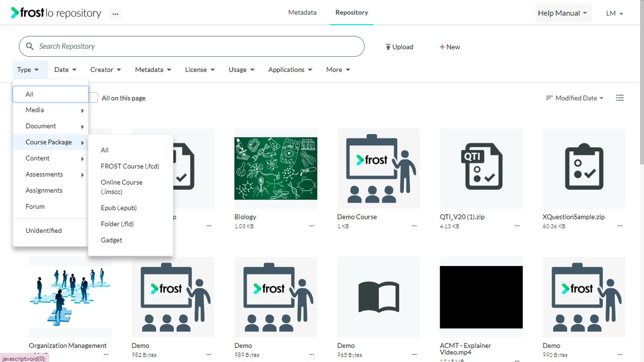Select Assignments in Type menu
Screen dimensions: 644x362
(x=51, y=191)
